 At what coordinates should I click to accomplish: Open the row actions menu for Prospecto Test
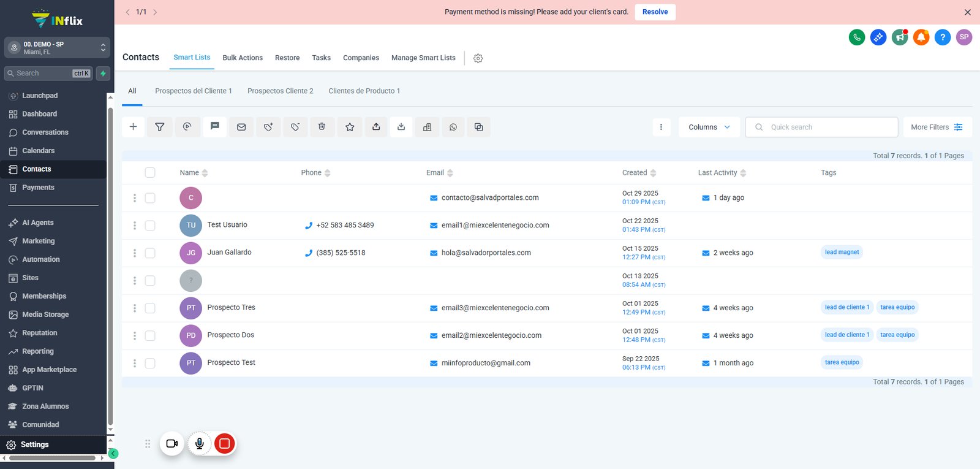pyautogui.click(x=135, y=364)
